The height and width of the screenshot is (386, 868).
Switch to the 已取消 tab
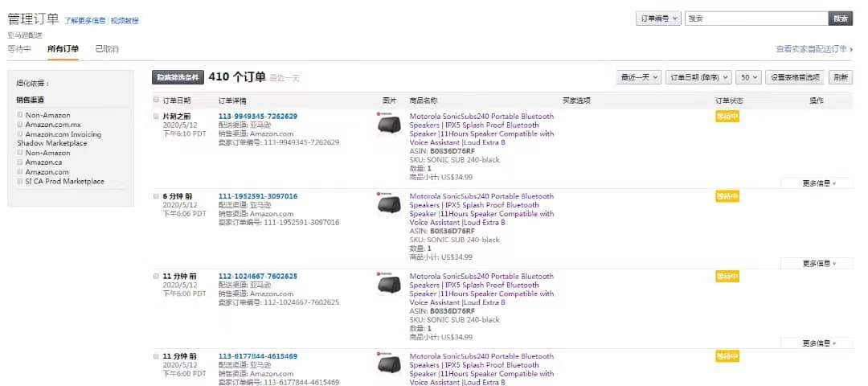point(107,49)
